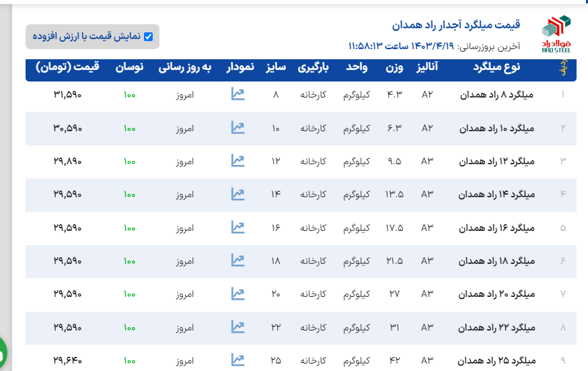Screen dimensions: 588x371
Task: Open میلگرد 14 راد همدان product link
Action: coord(497,195)
